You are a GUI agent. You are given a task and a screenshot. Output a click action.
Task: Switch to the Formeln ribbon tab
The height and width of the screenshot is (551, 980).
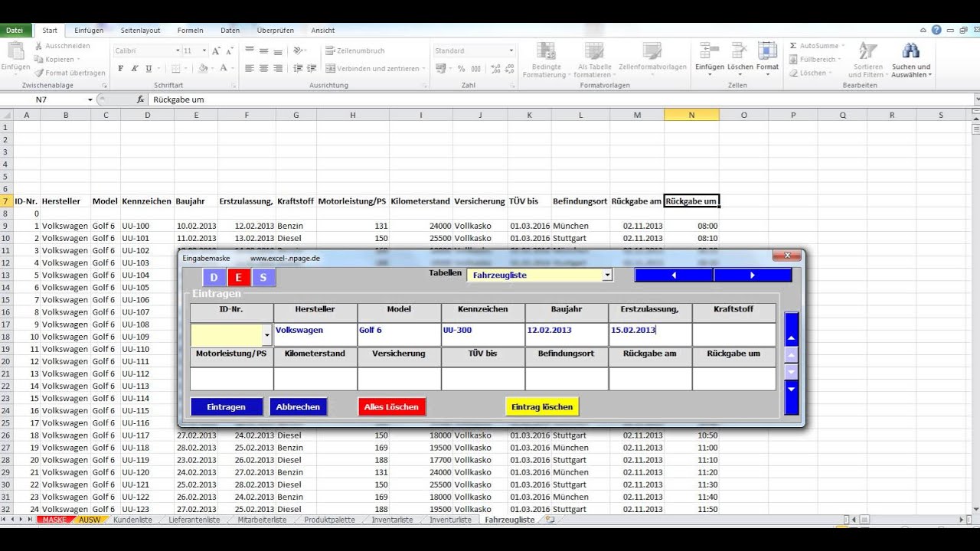coord(191,31)
